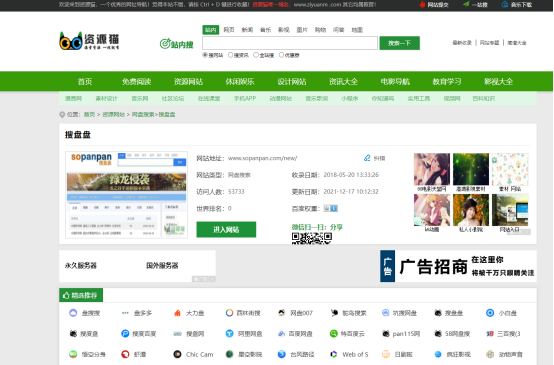Viewport: 554px width, 365px height.
Task: Click the green 进入网站 button
Action: 226,230
